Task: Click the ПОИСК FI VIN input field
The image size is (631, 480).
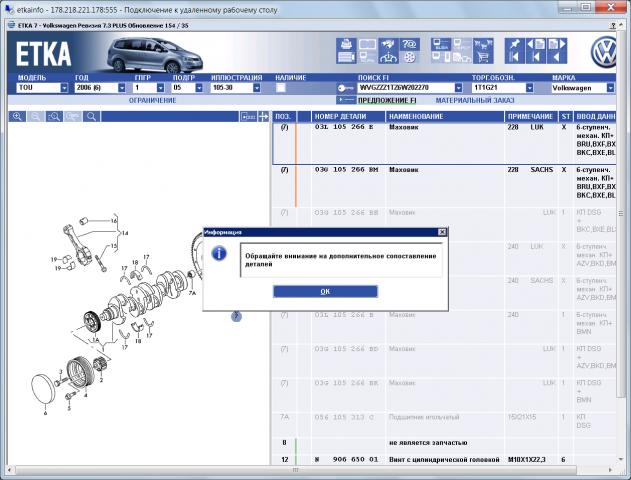Action: pyautogui.click(x=406, y=88)
